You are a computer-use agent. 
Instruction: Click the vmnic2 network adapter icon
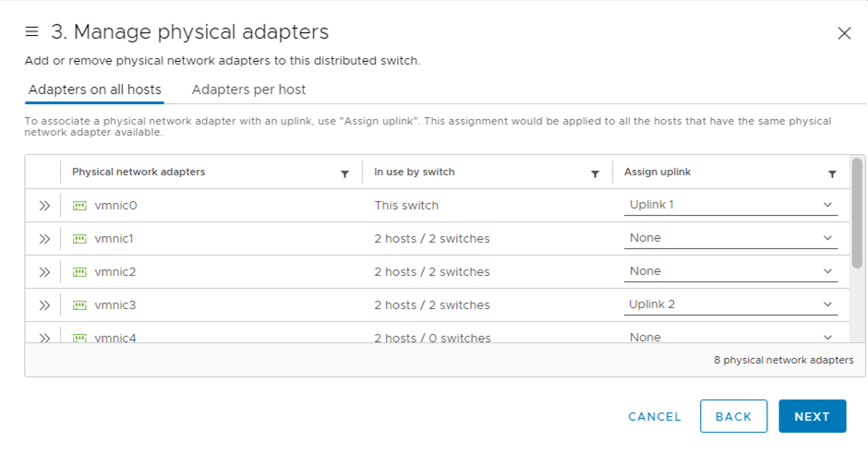[79, 272]
